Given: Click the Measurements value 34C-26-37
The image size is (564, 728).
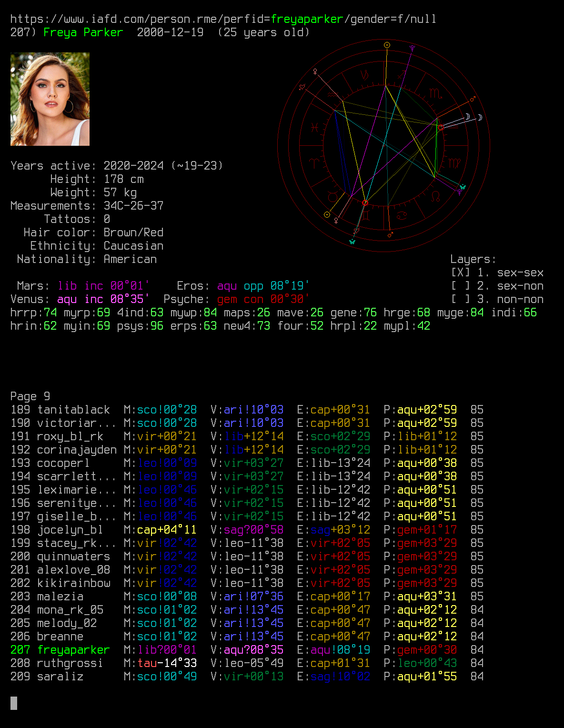Looking at the screenshot, I should coord(133,206).
